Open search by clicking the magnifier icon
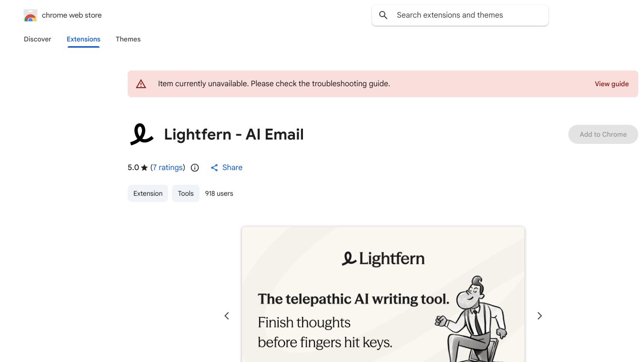Viewport: 644px width, 362px height. pyautogui.click(x=383, y=15)
